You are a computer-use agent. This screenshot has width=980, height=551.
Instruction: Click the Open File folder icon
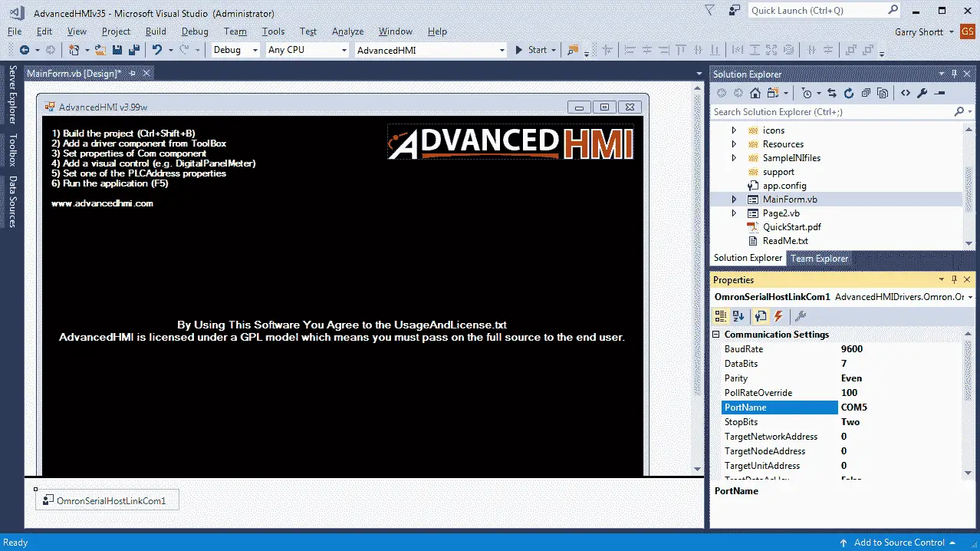(x=100, y=50)
